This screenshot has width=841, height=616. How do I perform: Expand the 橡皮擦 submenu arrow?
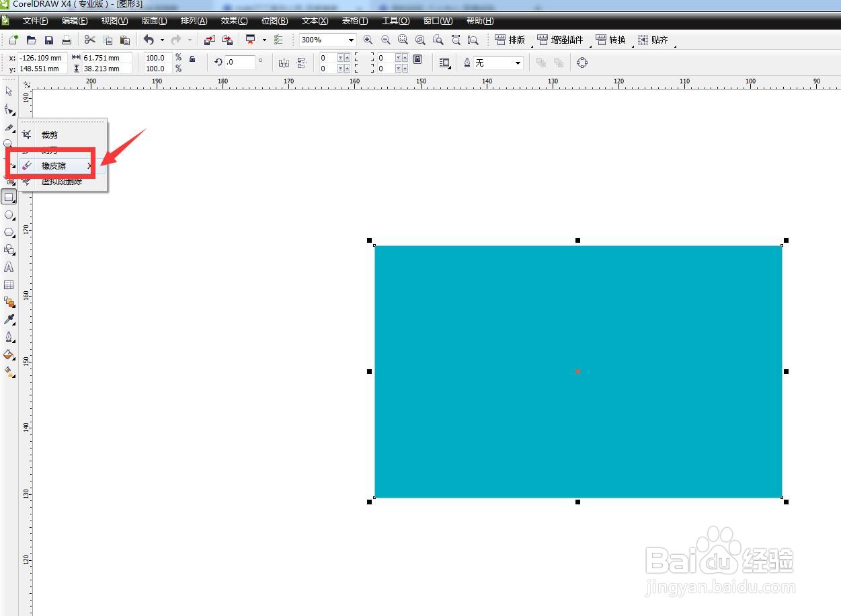(89, 165)
